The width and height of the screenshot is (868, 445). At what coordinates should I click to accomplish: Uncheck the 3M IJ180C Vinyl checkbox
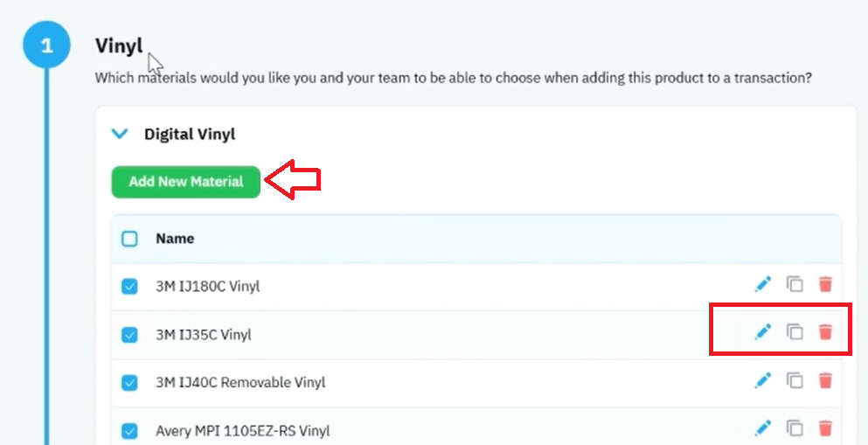point(129,287)
